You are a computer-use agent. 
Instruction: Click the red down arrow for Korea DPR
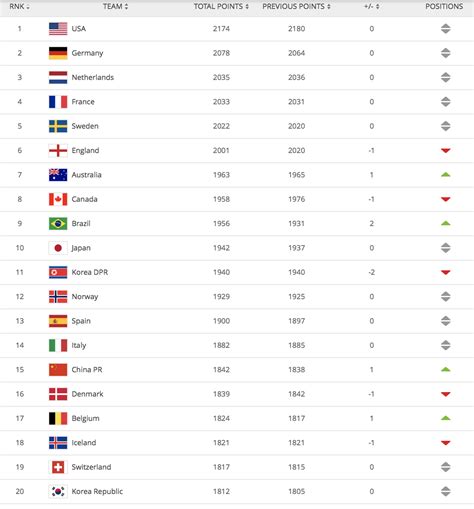coord(446,272)
